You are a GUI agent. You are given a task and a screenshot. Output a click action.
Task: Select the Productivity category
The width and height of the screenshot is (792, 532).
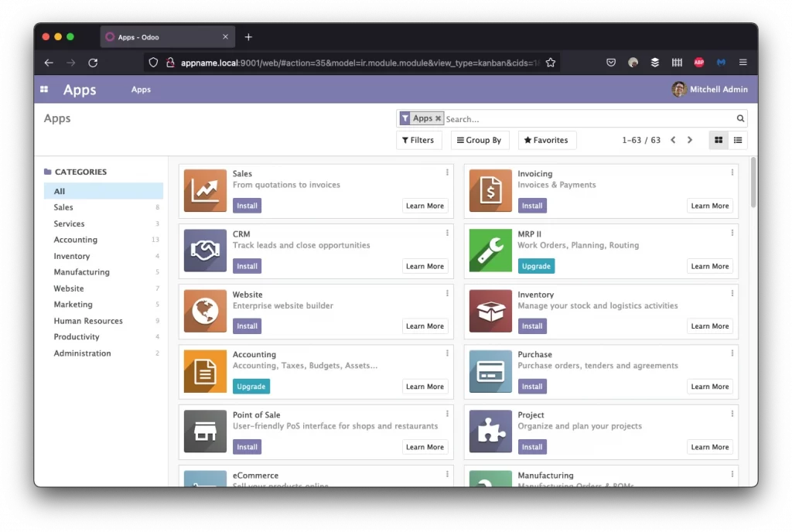[104, 336]
